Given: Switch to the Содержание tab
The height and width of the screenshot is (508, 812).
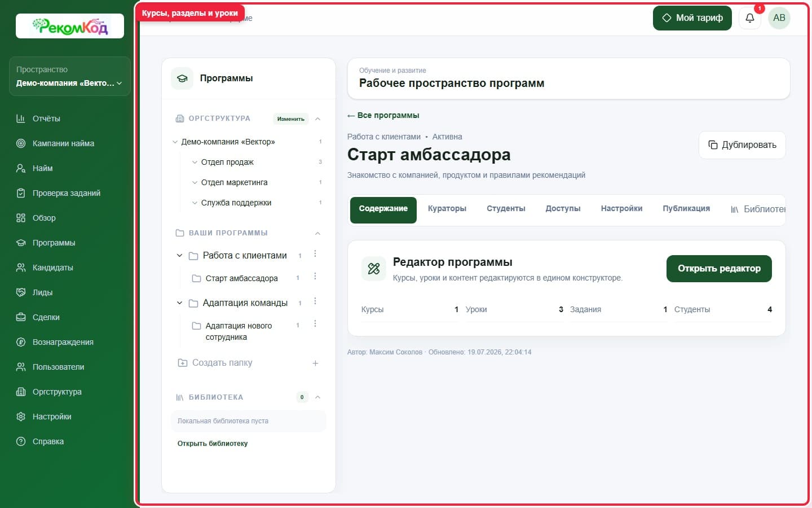Looking at the screenshot, I should [x=383, y=210].
